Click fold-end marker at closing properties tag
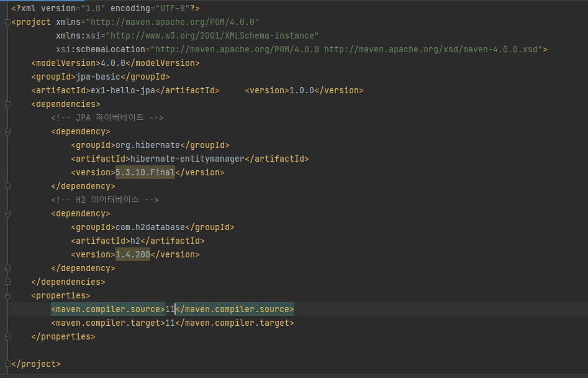The image size is (588, 378). 7,337
